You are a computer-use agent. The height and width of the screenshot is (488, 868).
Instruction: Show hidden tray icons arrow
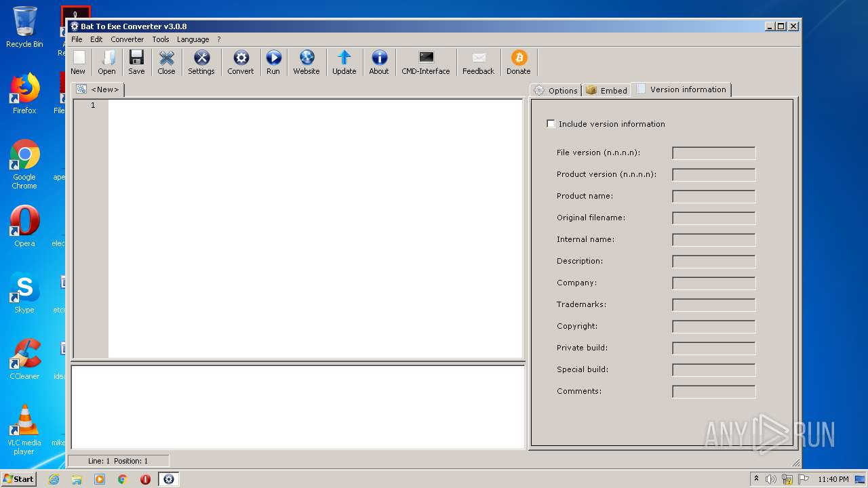pos(757,479)
